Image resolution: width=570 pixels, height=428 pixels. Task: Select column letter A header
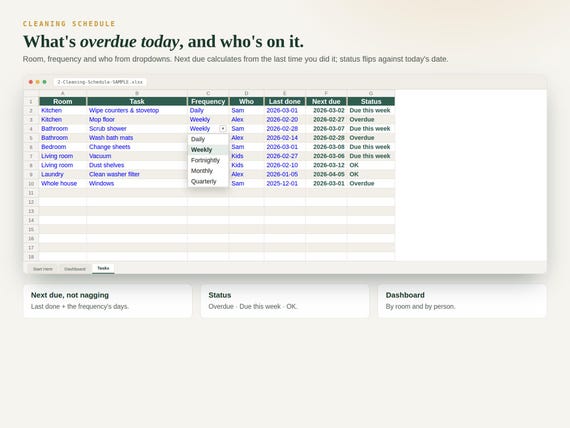pyautogui.click(x=63, y=93)
